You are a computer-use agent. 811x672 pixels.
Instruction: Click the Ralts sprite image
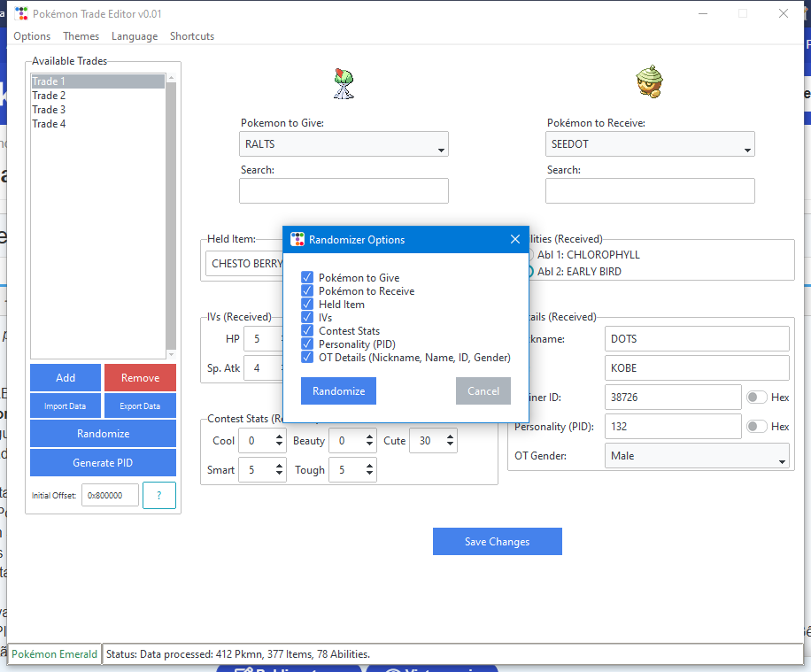coord(344,83)
